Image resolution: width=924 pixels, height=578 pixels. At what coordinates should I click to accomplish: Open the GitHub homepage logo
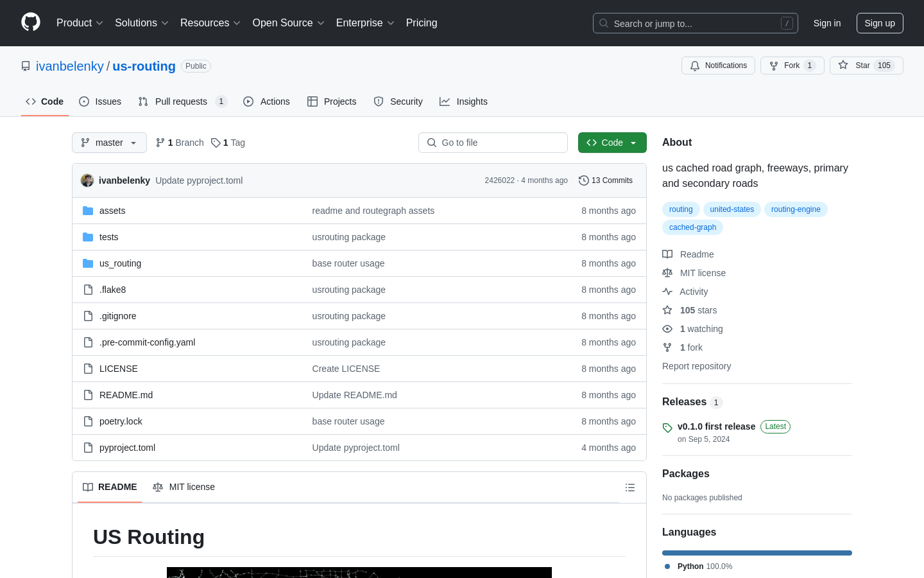(x=31, y=22)
